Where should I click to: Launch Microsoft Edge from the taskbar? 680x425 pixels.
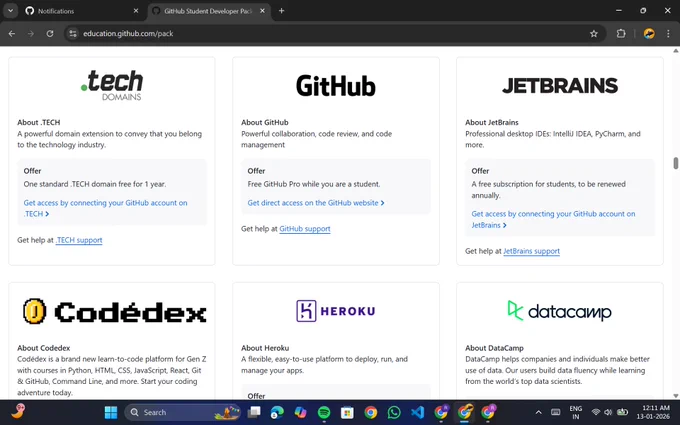tap(277, 412)
